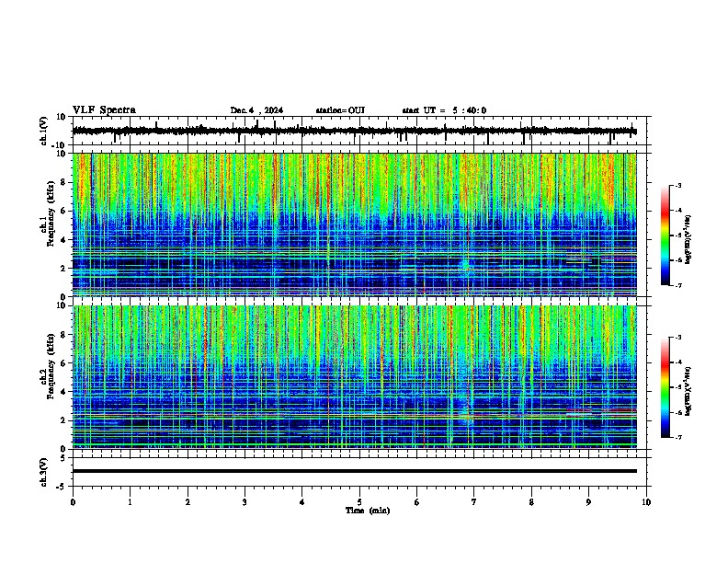
Task: Click time axis tick label "2"
Action: (x=188, y=502)
